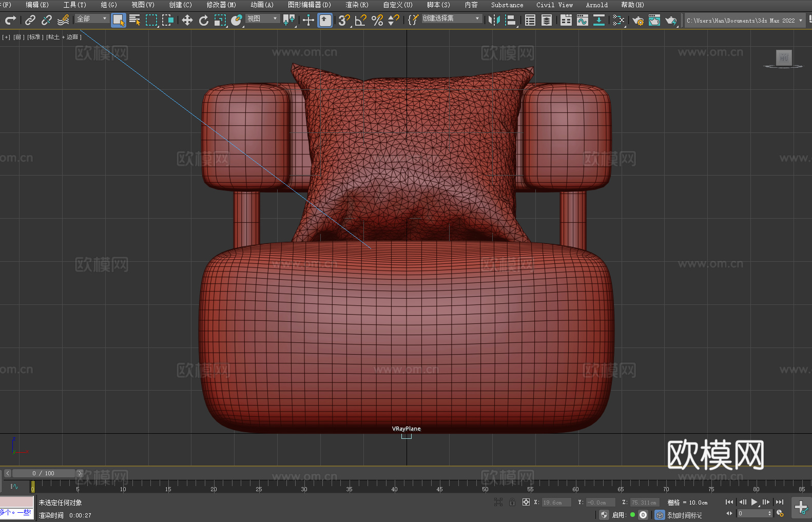Play the animation
Viewport: 812px width, 522px height.
[x=754, y=502]
